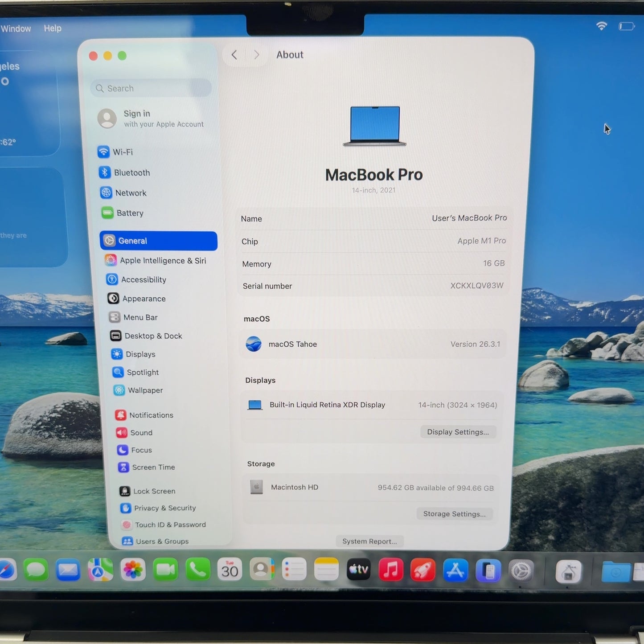
Task: Select Accessibility in the sidebar
Action: pyautogui.click(x=136, y=279)
